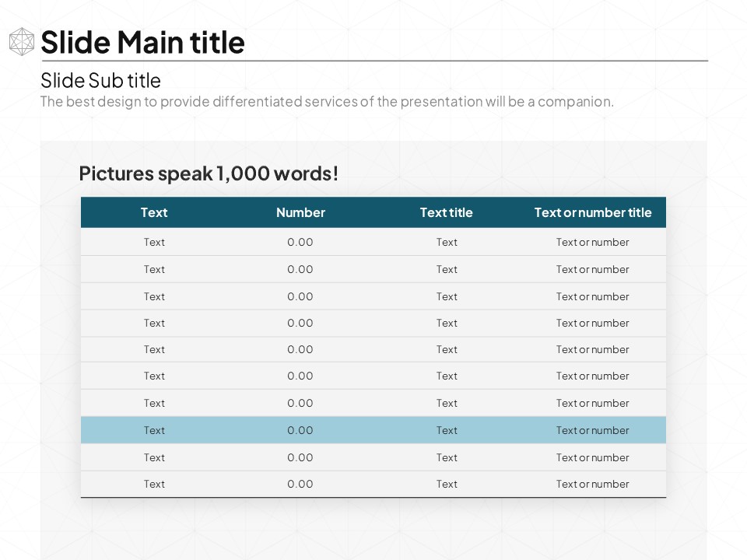Select the "Slide Main title" heading
Screen dimensions: 747x560
click(x=142, y=42)
